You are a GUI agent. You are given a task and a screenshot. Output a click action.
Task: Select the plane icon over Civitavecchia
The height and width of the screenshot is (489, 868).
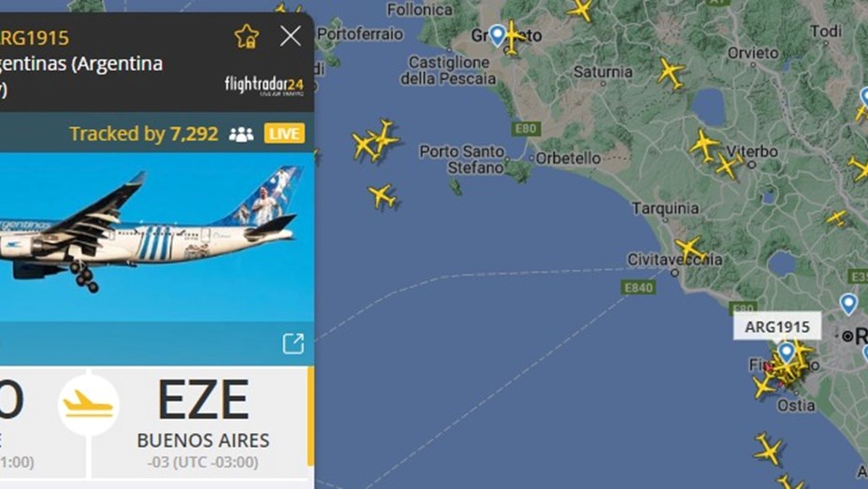pyautogui.click(x=690, y=250)
